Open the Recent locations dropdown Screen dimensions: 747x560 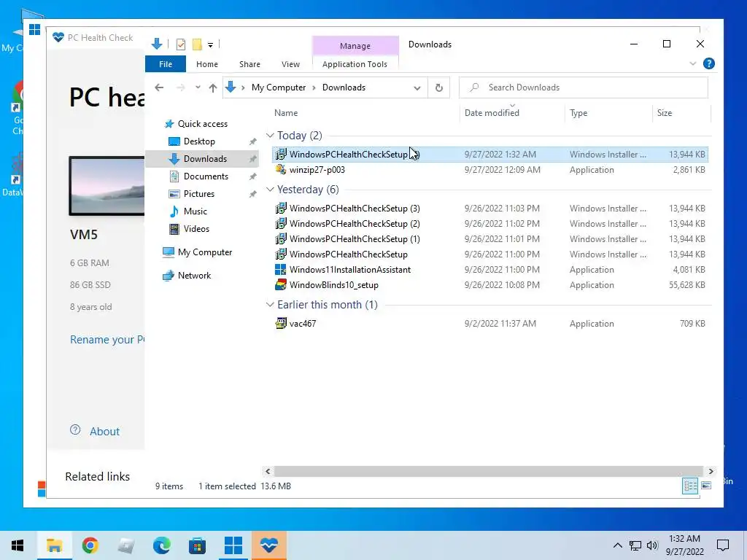pos(198,87)
